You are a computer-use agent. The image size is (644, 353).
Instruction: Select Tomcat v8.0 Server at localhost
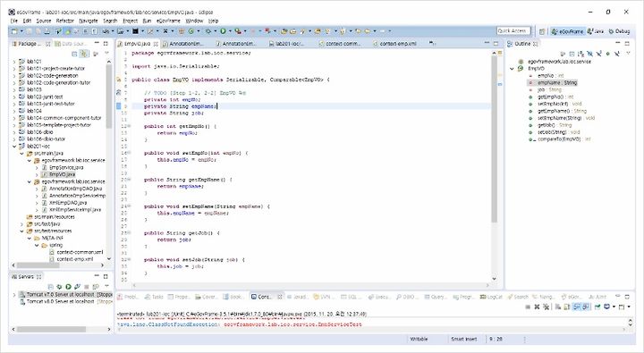click(61, 301)
